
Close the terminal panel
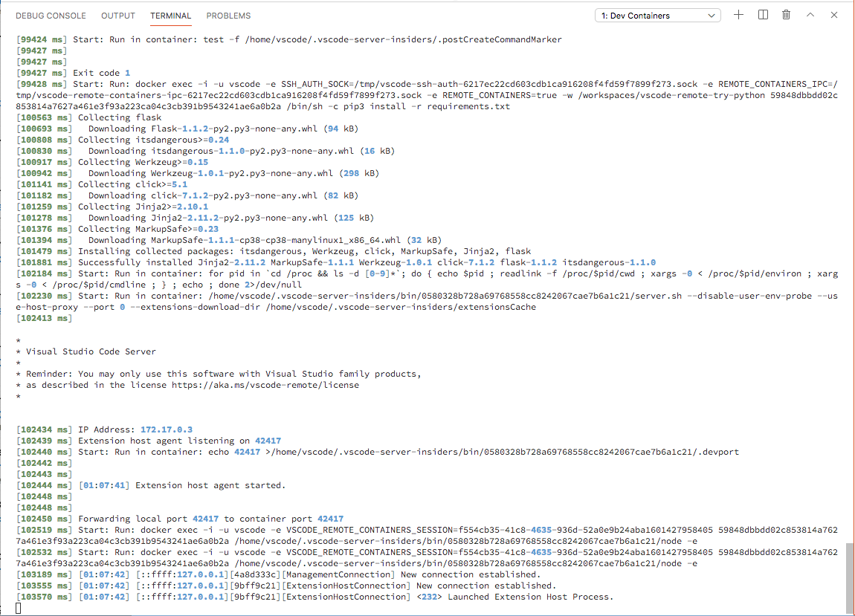(833, 14)
